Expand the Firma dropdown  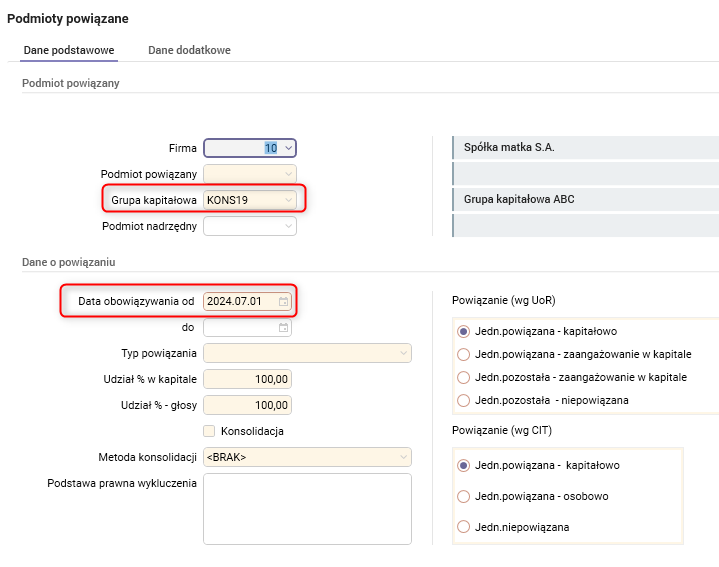click(x=288, y=148)
